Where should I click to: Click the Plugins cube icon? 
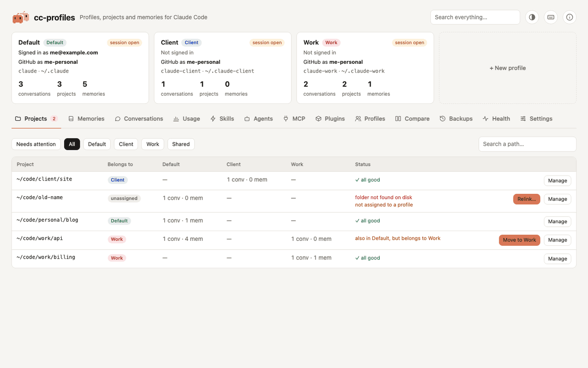[x=318, y=119]
